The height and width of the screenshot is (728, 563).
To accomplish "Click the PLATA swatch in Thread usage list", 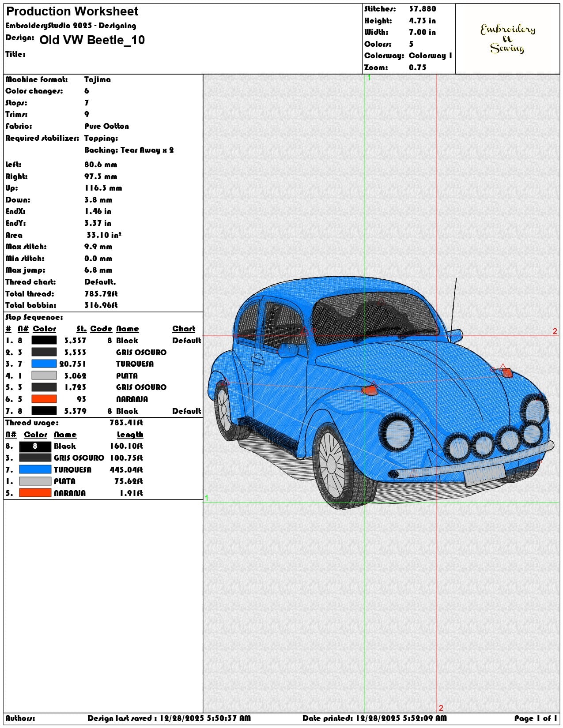I will pos(35,481).
